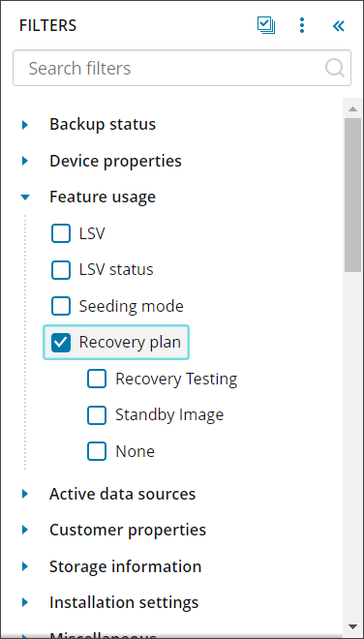Tick the Recovery Testing option
Image resolution: width=364 pixels, height=639 pixels.
point(97,379)
